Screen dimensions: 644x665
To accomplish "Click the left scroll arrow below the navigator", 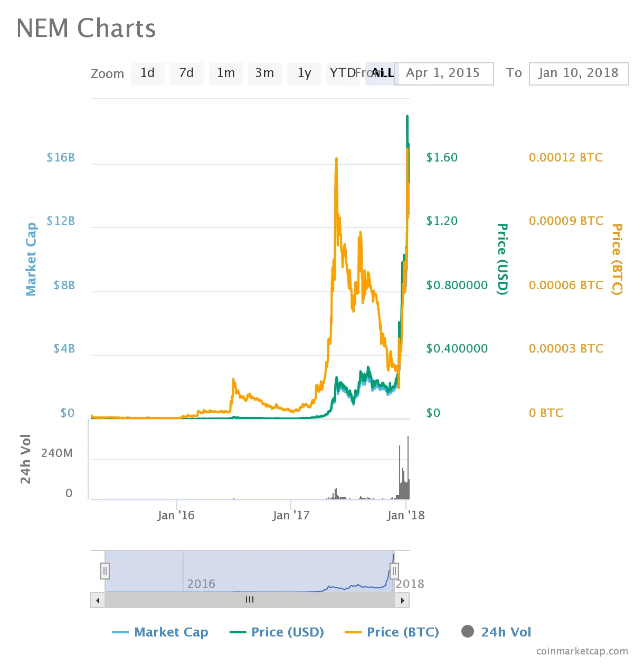I will coord(97,600).
